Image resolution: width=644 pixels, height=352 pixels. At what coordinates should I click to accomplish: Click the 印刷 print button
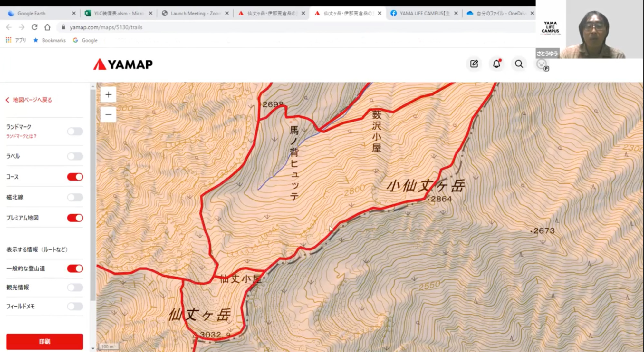coord(45,342)
